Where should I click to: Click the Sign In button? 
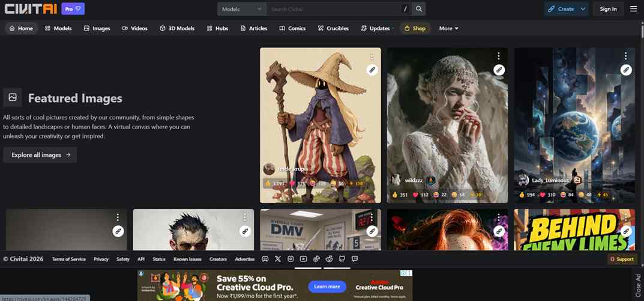tap(608, 8)
